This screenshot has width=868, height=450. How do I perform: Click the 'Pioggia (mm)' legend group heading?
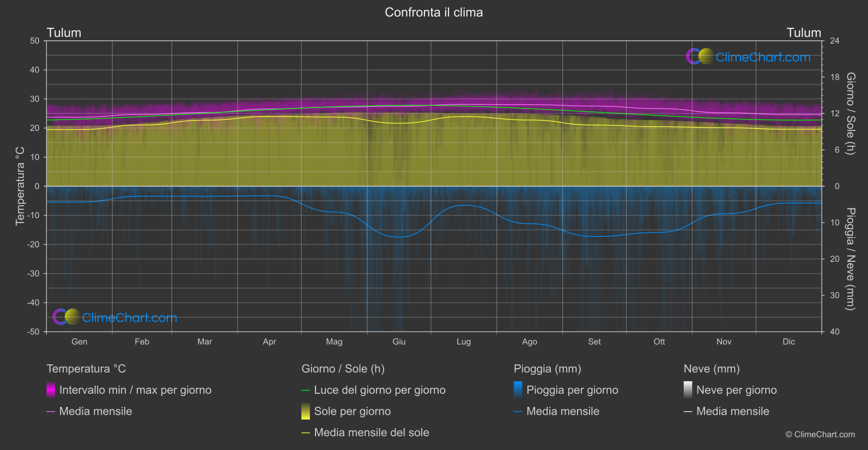coord(547,369)
